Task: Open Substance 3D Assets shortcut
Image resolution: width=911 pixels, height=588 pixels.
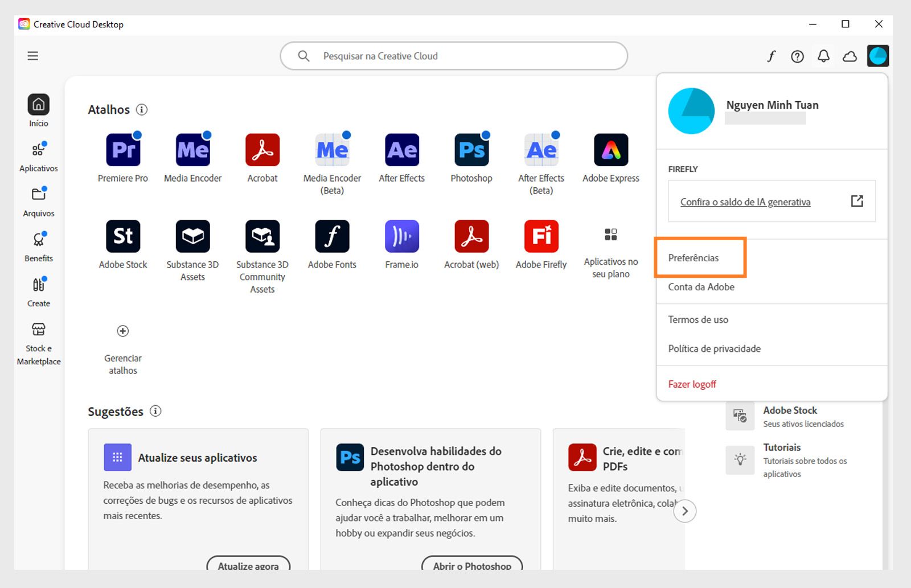Action: point(192,236)
